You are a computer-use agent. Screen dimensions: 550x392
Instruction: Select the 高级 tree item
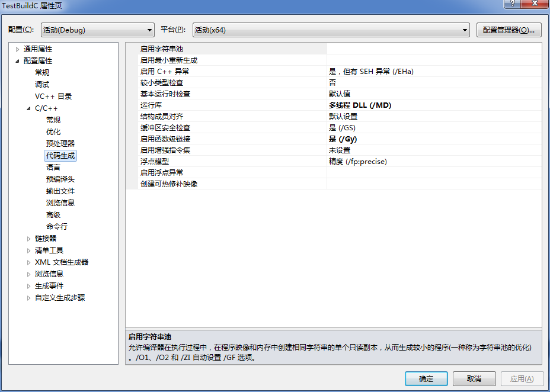pos(53,215)
